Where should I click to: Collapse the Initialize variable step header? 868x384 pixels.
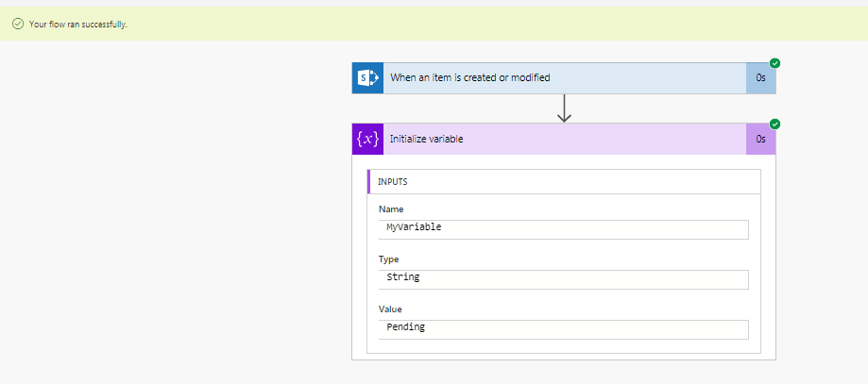click(564, 139)
